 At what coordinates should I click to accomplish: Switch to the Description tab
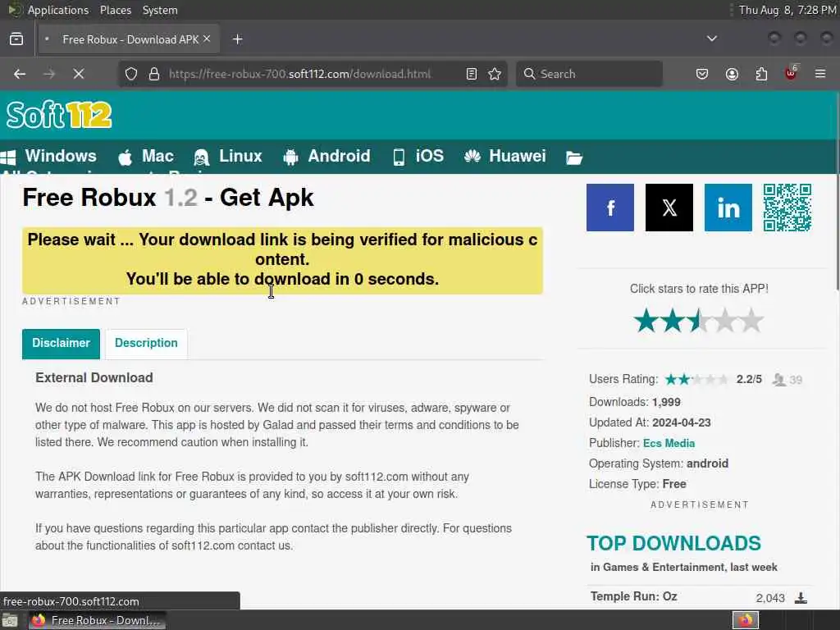tap(146, 344)
